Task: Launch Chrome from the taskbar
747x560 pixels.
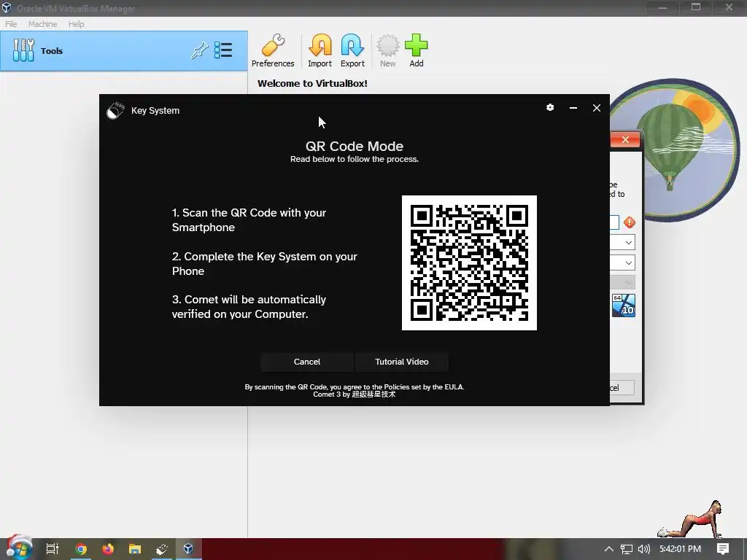Action: tap(81, 549)
